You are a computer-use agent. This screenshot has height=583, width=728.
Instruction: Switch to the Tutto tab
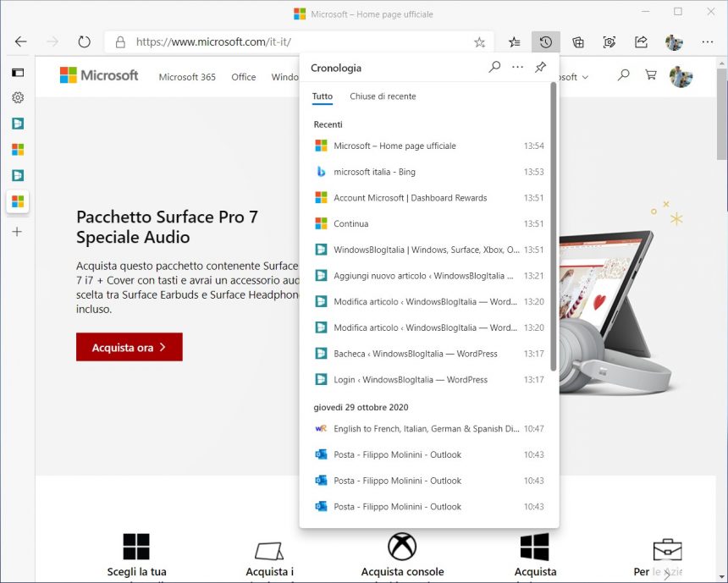[x=323, y=96]
